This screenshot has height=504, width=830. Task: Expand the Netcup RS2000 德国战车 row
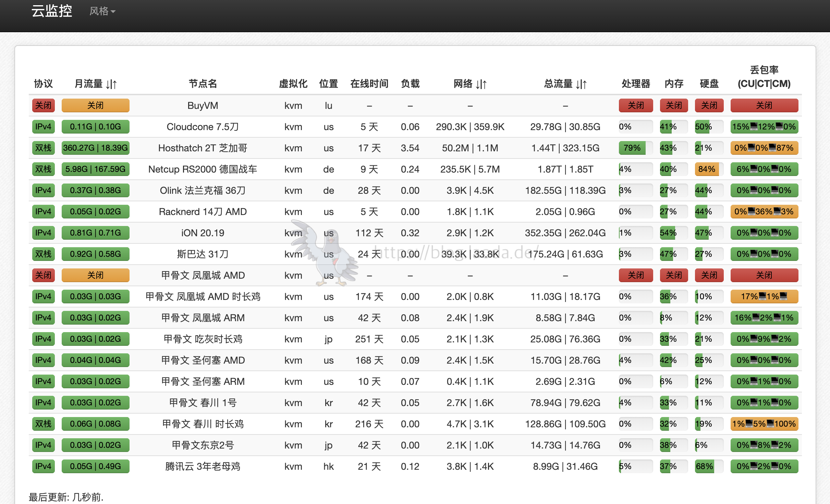click(415, 169)
